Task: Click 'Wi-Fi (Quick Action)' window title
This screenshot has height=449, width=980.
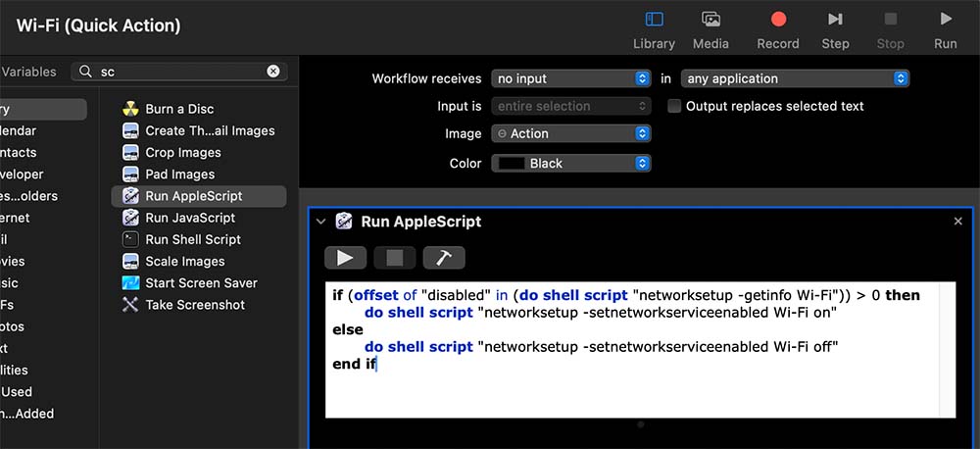Action: (x=99, y=25)
